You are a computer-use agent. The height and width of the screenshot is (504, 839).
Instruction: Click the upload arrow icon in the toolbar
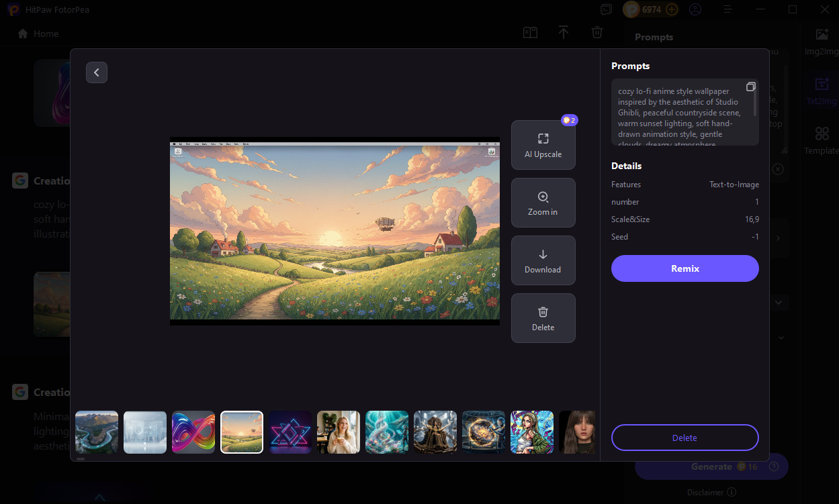coord(564,32)
